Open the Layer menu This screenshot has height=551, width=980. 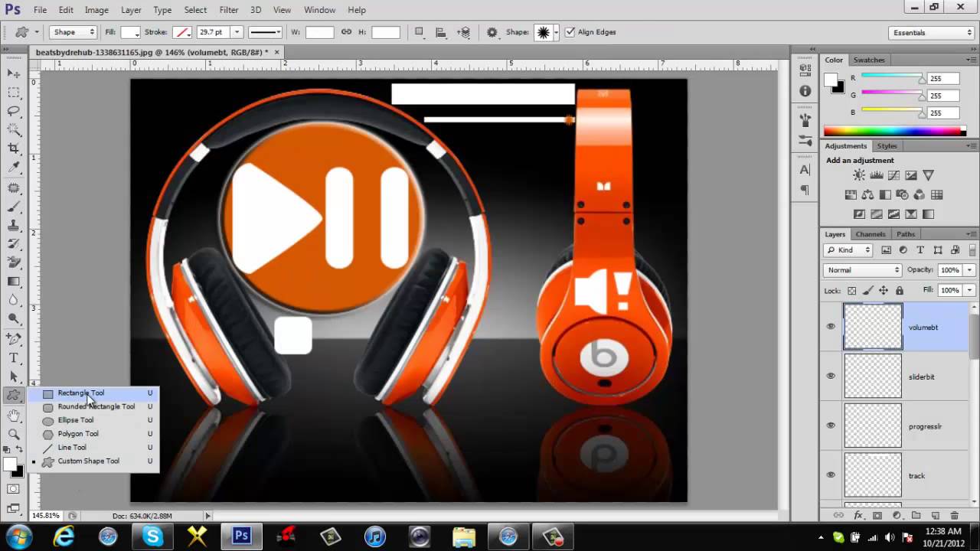pos(131,10)
